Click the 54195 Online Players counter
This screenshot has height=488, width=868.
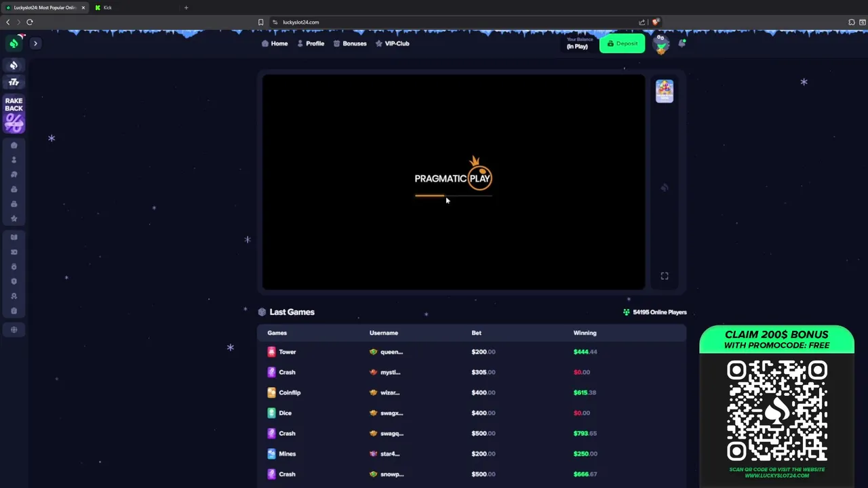654,312
